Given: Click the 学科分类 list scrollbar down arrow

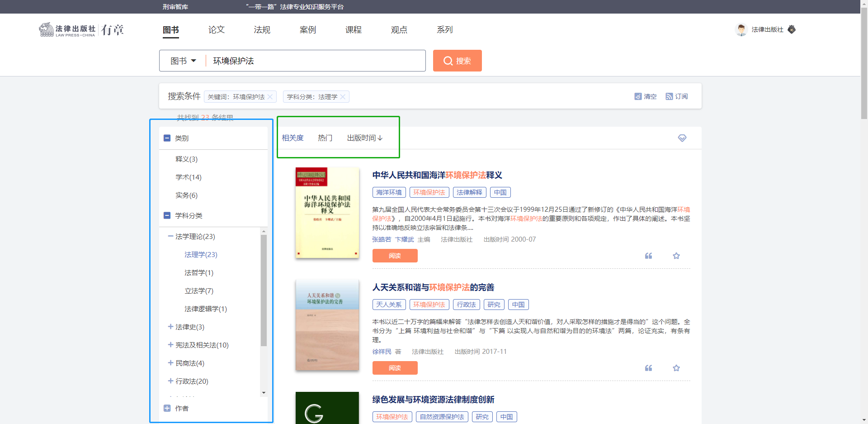Looking at the screenshot, I should click(264, 393).
